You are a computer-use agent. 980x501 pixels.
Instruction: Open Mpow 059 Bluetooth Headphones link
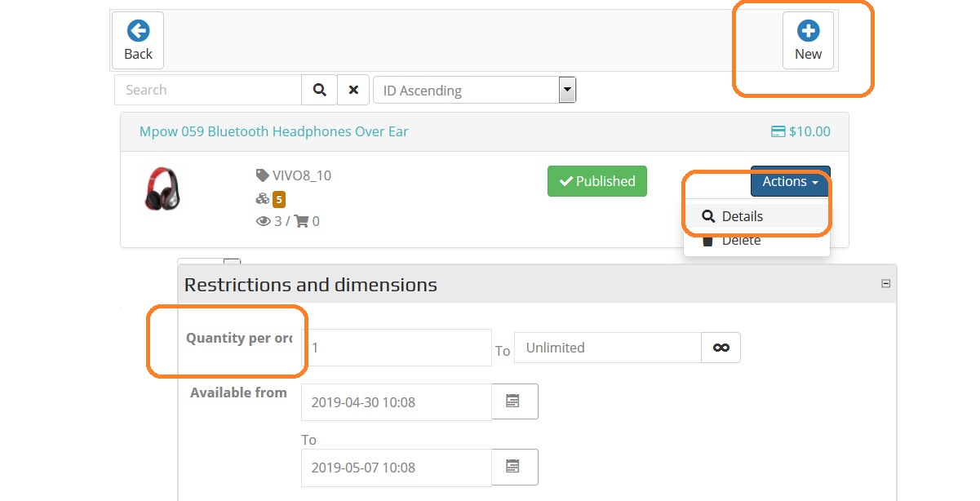click(273, 131)
